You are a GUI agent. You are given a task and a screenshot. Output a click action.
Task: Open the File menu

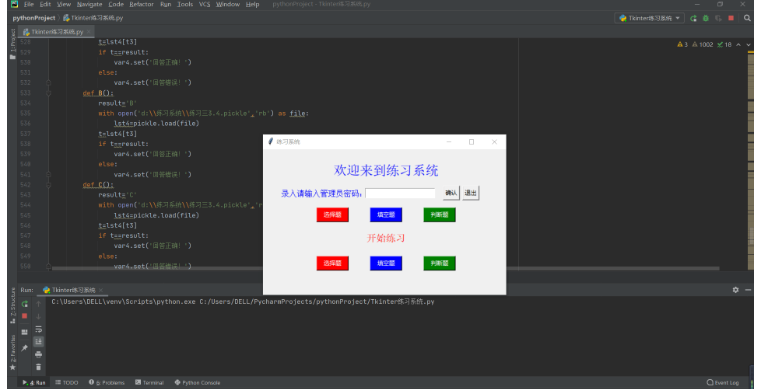click(x=29, y=4)
